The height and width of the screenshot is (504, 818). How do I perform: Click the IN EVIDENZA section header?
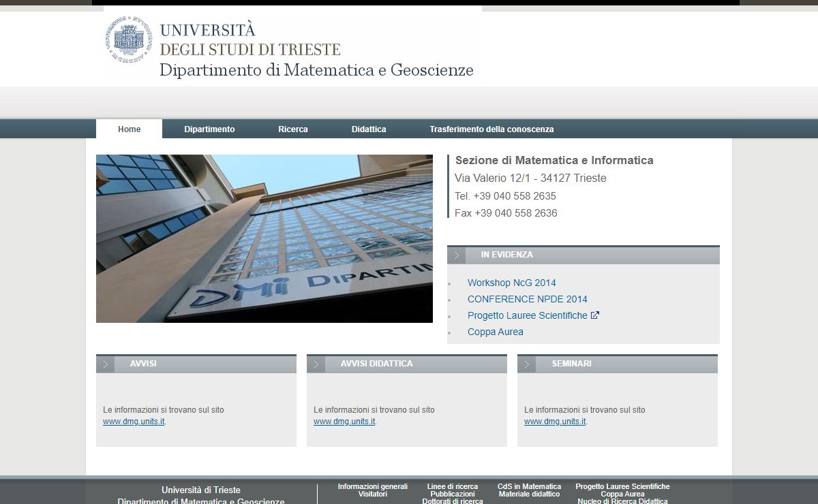coord(584,255)
